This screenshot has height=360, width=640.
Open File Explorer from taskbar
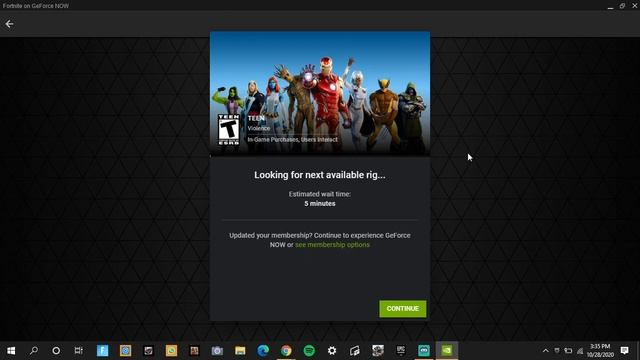pos(240,350)
